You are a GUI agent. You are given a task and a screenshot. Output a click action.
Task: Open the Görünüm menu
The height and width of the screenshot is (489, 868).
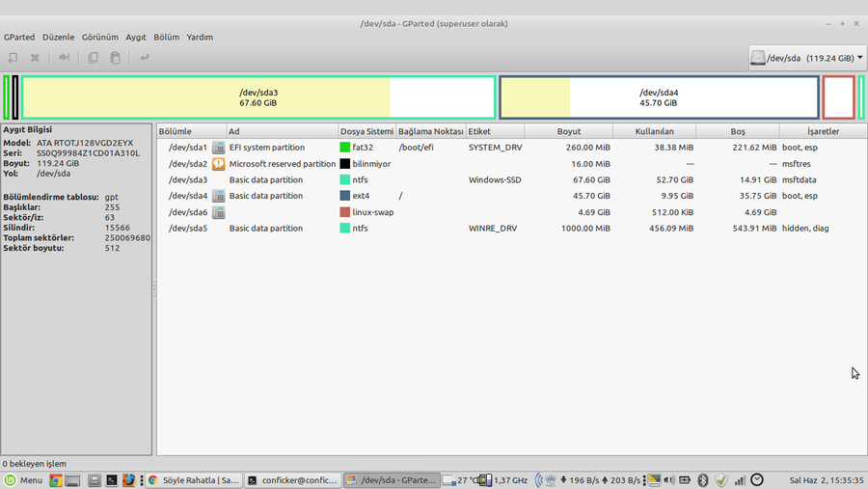tap(100, 37)
